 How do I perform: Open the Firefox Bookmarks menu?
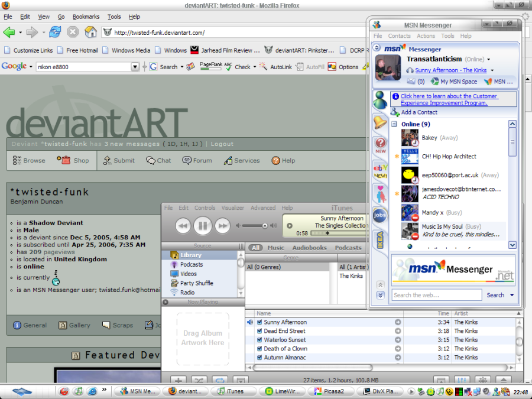click(86, 17)
